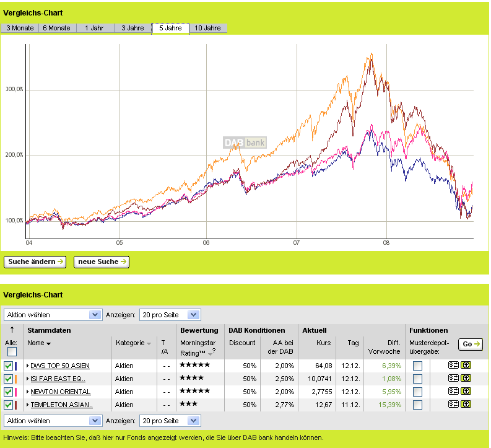Check Musterdepot box for ISI FAR EAST EQ..
This screenshot has width=491, height=448.
tap(417, 379)
